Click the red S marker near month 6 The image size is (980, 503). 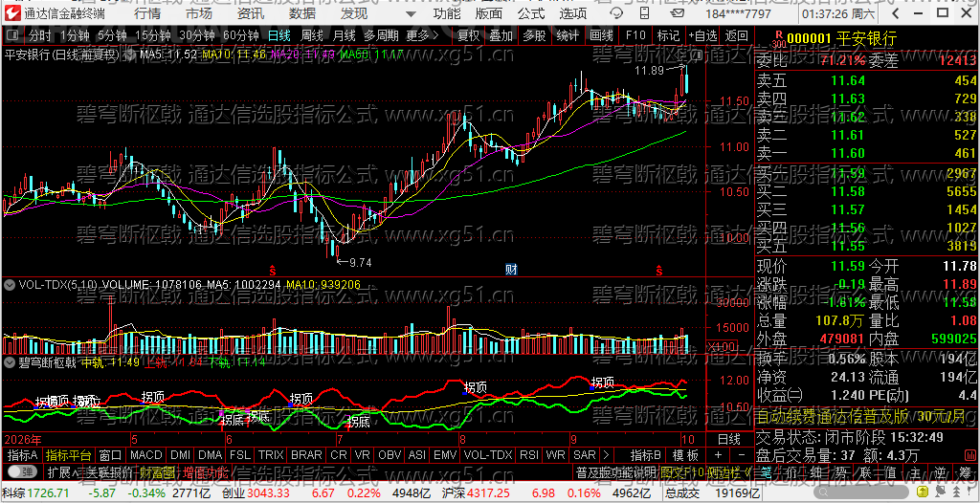click(273, 271)
